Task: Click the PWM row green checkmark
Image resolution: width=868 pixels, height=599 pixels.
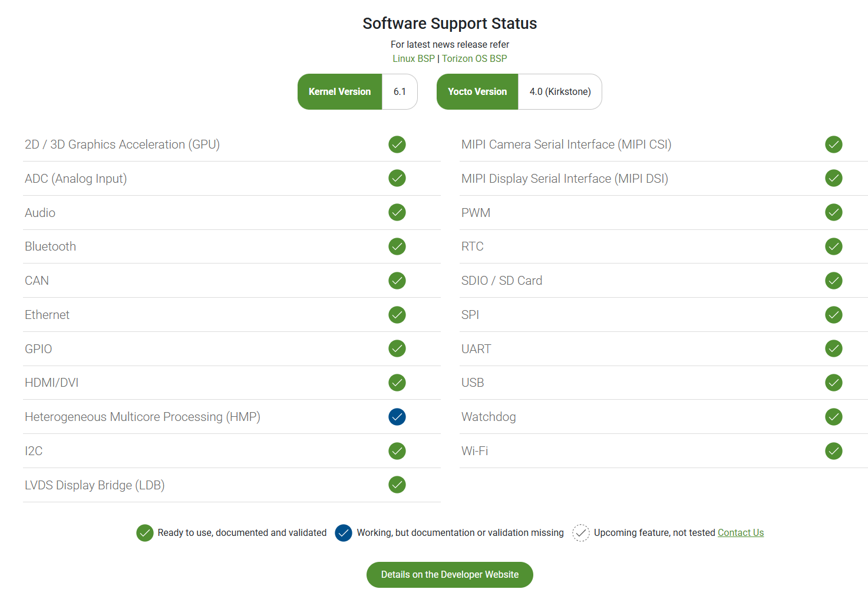Action: (834, 212)
